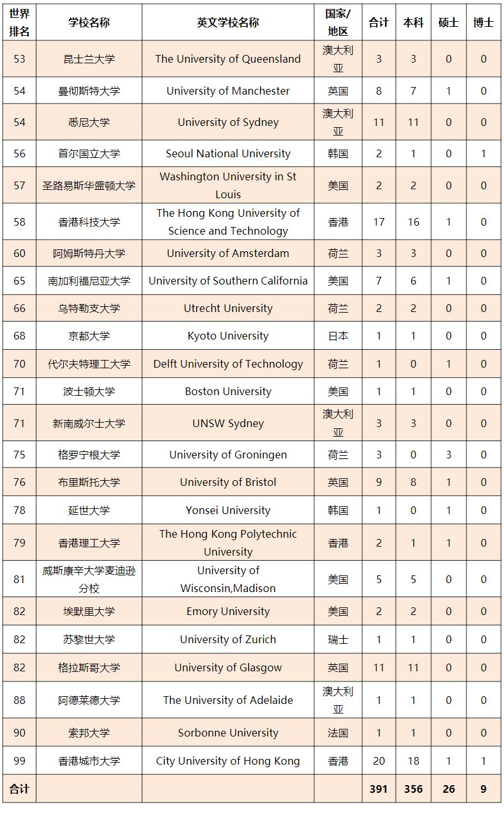Select 'University of Southern California' cell
The width and height of the screenshot is (504, 819).
click(x=228, y=281)
